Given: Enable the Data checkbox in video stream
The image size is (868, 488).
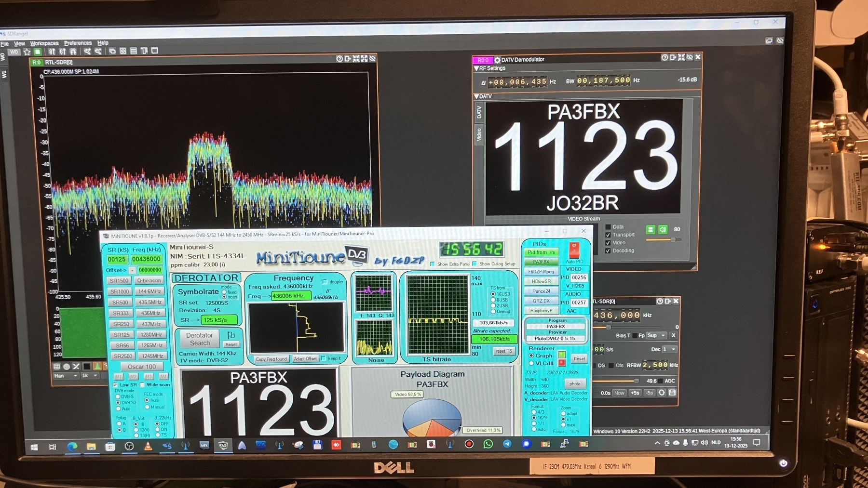Looking at the screenshot, I should click(608, 227).
